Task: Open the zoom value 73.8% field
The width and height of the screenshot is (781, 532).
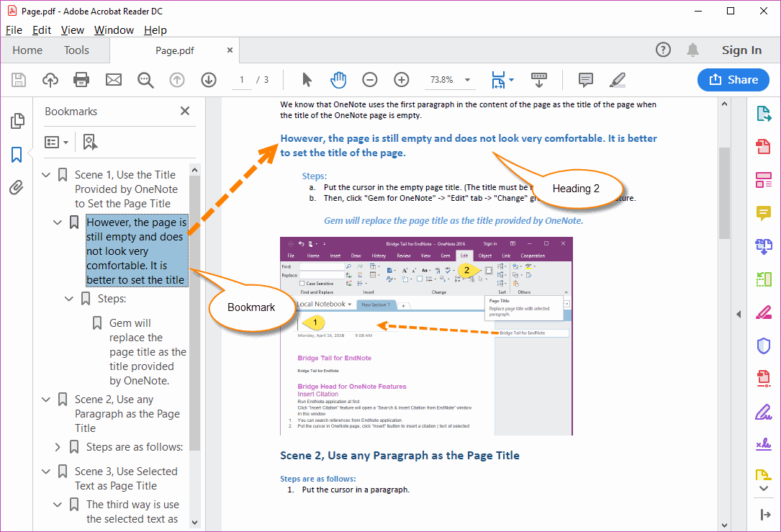Action: 442,80
